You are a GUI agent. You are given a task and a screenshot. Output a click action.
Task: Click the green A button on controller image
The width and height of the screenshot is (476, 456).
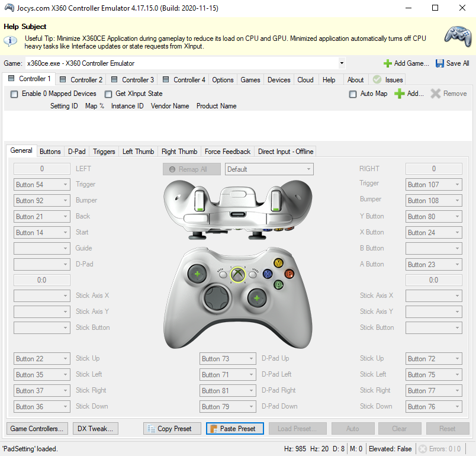(278, 285)
